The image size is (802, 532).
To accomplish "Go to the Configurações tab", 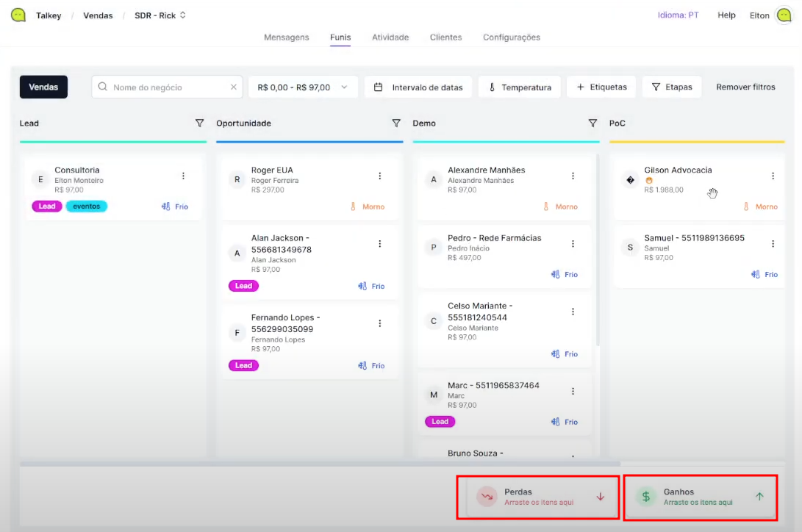I will 511,37.
